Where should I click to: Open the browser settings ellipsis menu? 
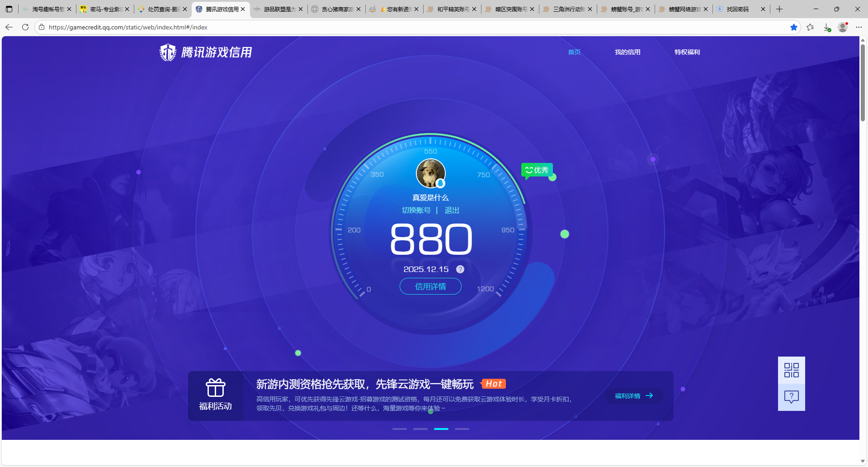[859, 27]
